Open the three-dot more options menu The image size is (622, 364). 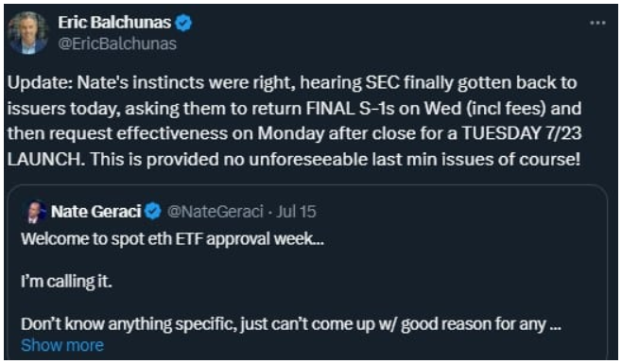click(597, 23)
